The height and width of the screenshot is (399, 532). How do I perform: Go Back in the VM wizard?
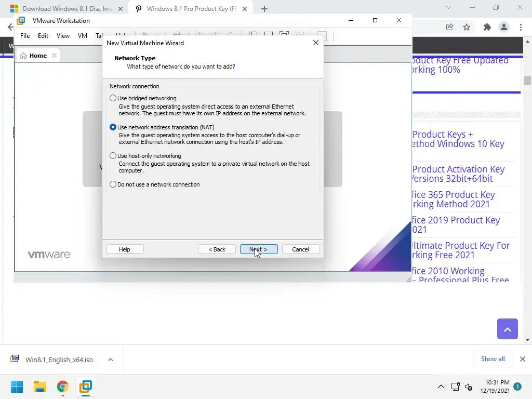217,249
